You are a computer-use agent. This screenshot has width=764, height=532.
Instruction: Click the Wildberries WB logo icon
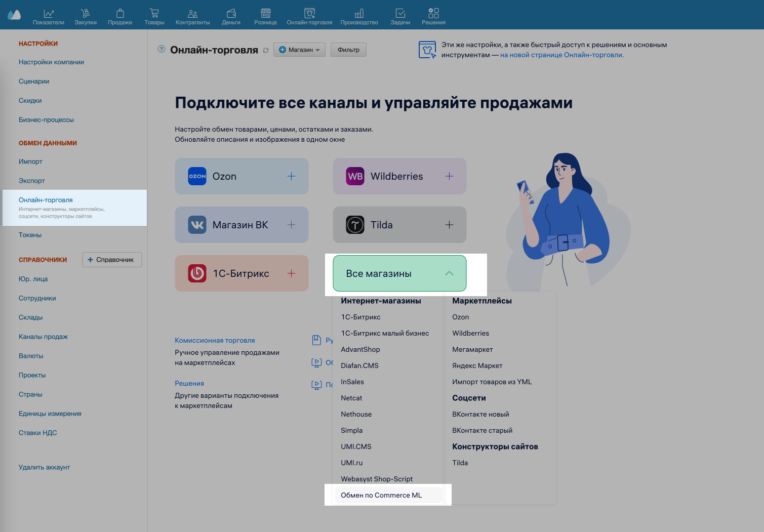coord(355,176)
